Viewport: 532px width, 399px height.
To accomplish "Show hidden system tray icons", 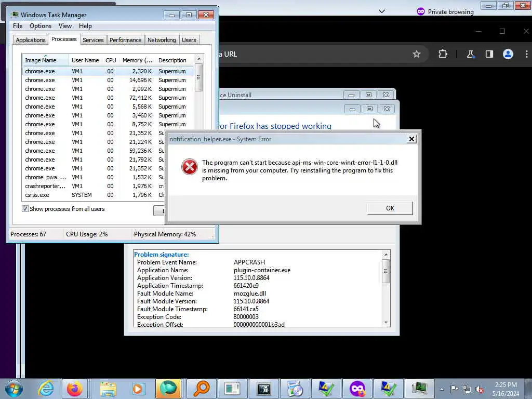I will [x=442, y=389].
